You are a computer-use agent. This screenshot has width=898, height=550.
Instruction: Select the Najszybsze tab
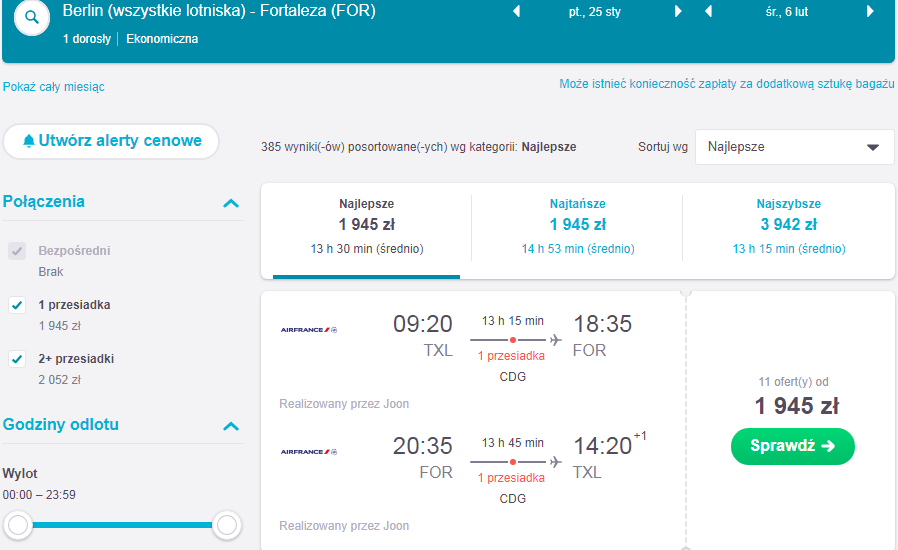click(789, 227)
